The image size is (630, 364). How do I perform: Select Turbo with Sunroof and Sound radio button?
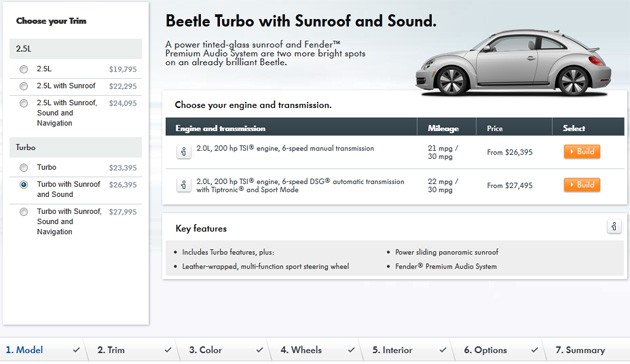[x=24, y=185]
